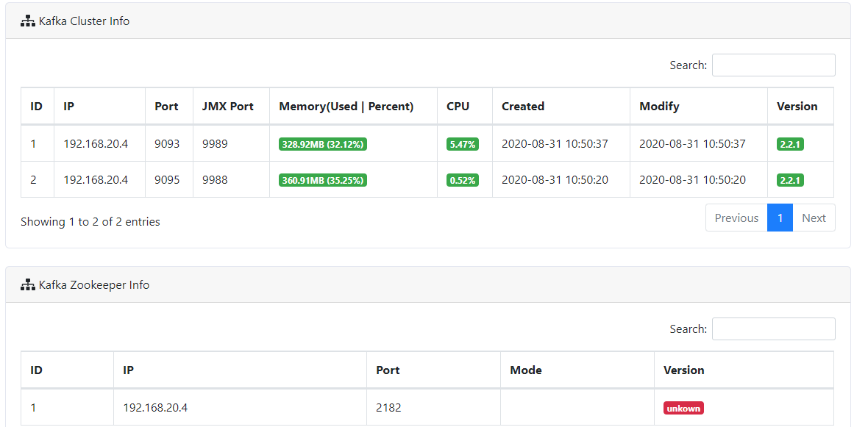Click the red unkown version badge

(683, 408)
